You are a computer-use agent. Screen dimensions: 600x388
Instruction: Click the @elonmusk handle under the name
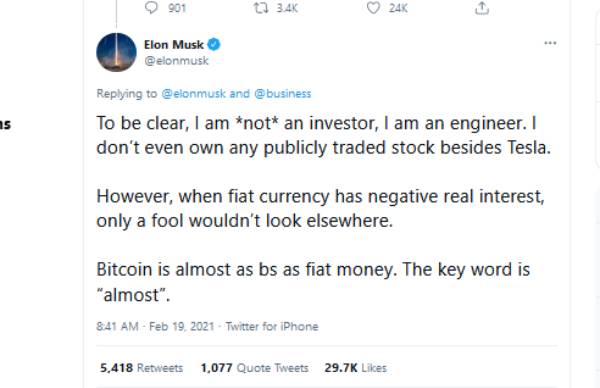pyautogui.click(x=176, y=60)
